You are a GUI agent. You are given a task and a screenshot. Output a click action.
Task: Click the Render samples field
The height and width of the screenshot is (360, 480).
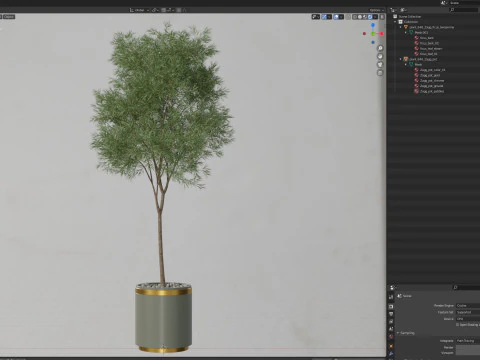pos(468,347)
